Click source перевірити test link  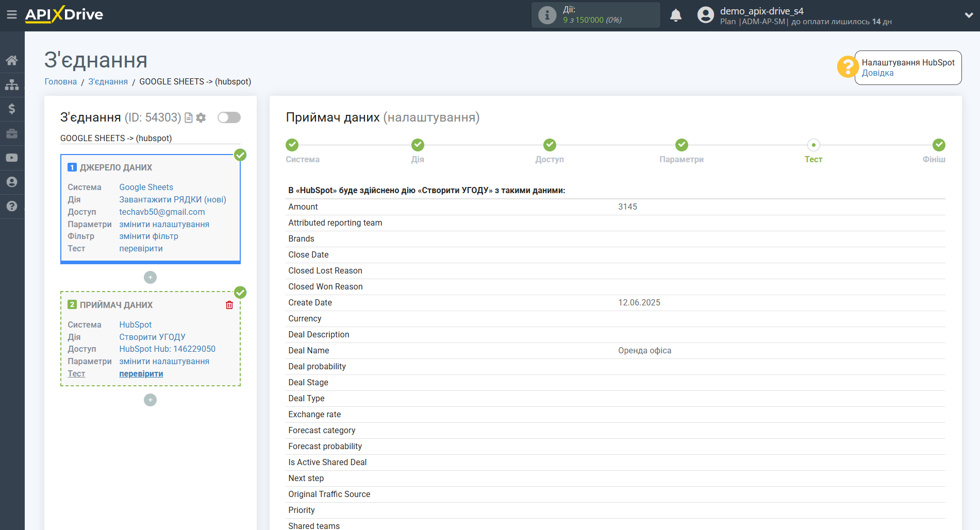click(141, 248)
